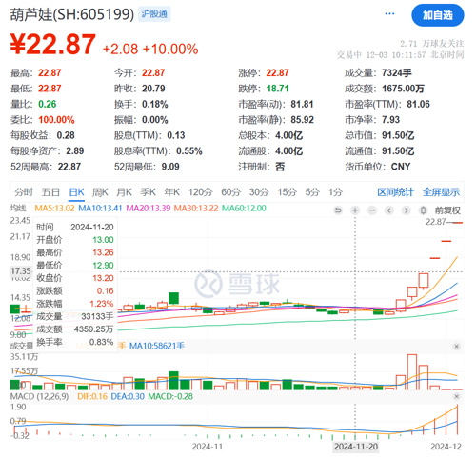Close the MACD indicator panel
This screenshot has height=459, width=476.
457,396
